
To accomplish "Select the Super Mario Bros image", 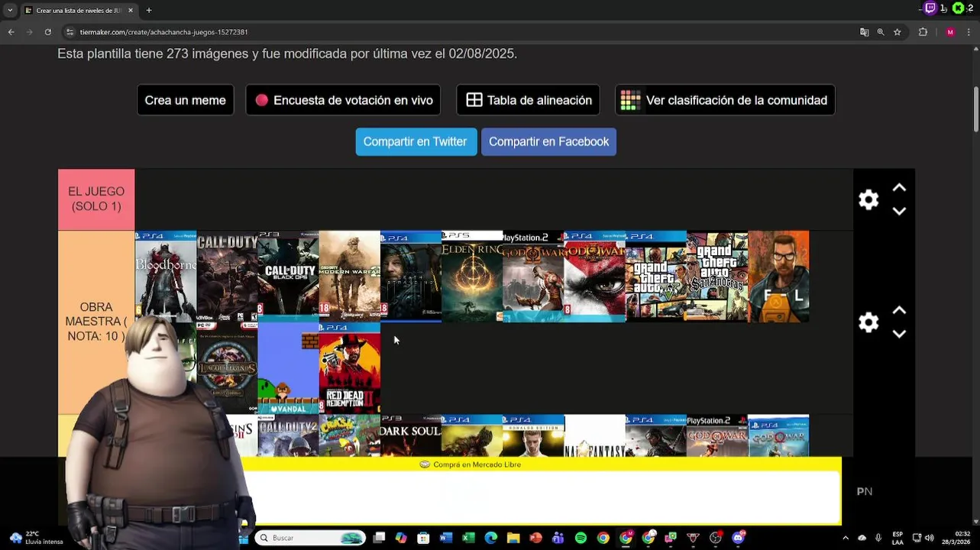I will click(288, 368).
